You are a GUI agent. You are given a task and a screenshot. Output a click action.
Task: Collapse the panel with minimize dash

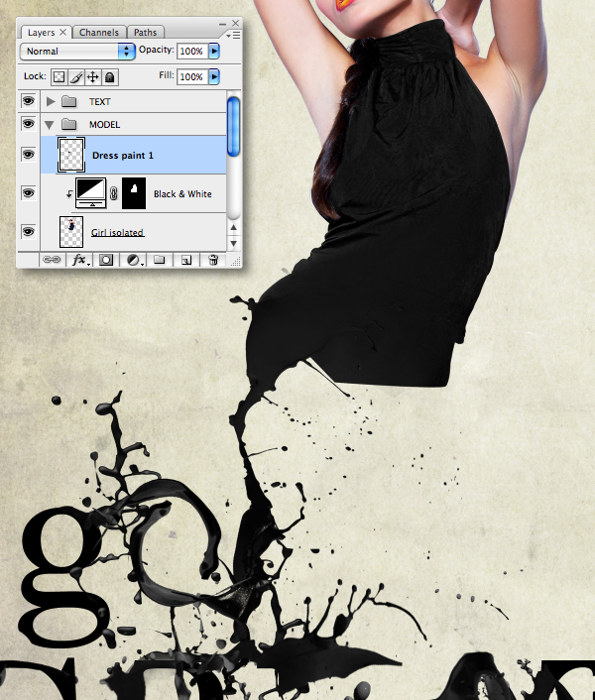coord(222,24)
